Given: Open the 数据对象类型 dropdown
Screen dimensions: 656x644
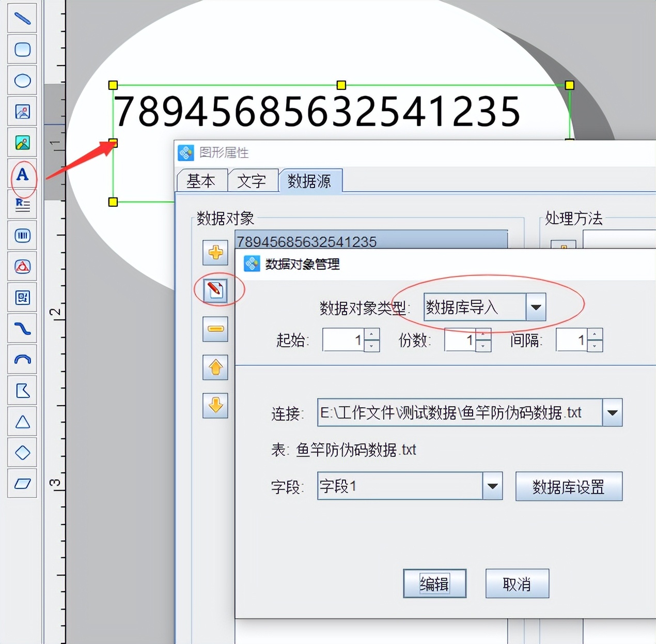Looking at the screenshot, I should (536, 308).
